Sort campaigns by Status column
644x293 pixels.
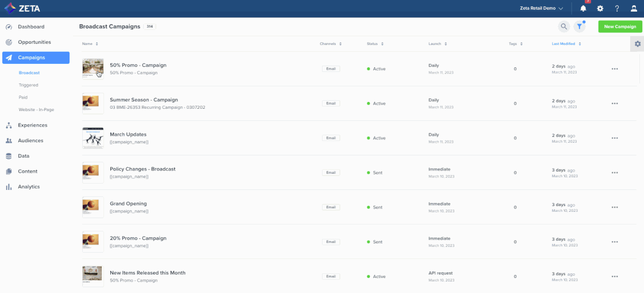(375, 44)
